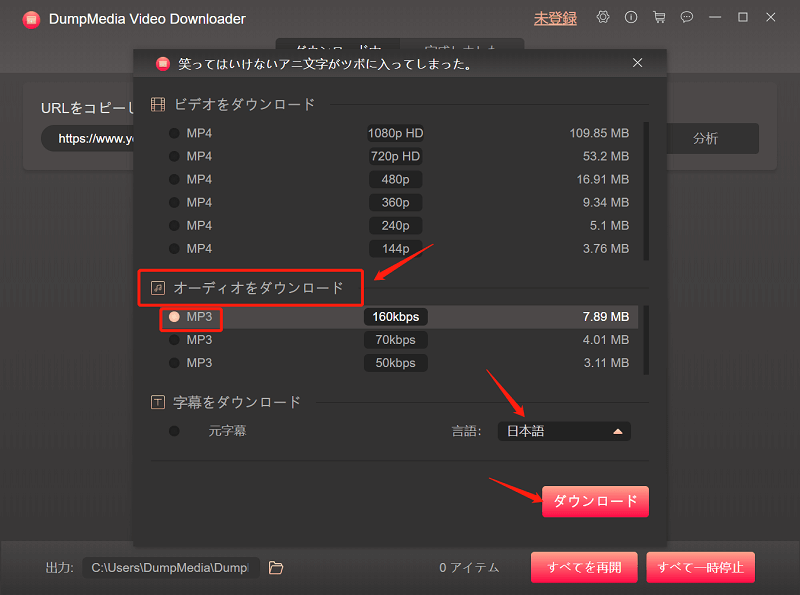
Task: Click the 1080p HD quality badge
Action: click(395, 133)
